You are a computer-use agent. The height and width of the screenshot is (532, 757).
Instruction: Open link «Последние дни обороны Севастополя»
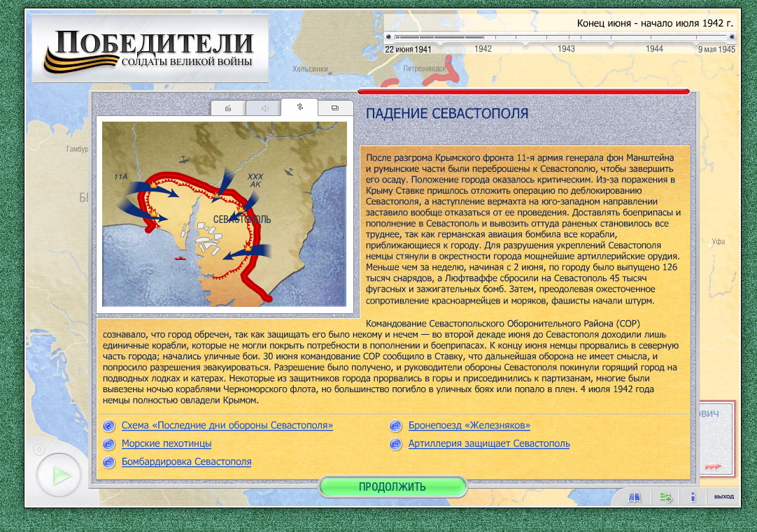tap(227, 425)
